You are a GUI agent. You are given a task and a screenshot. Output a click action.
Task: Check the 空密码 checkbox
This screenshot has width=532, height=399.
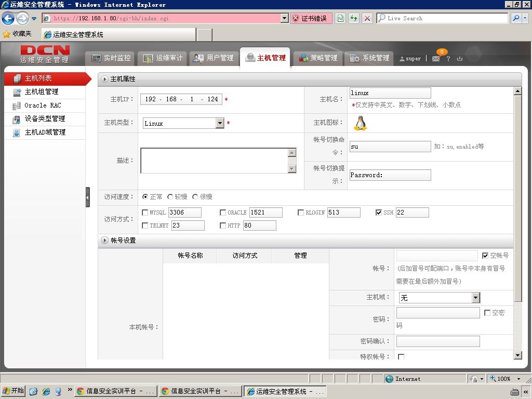click(487, 312)
